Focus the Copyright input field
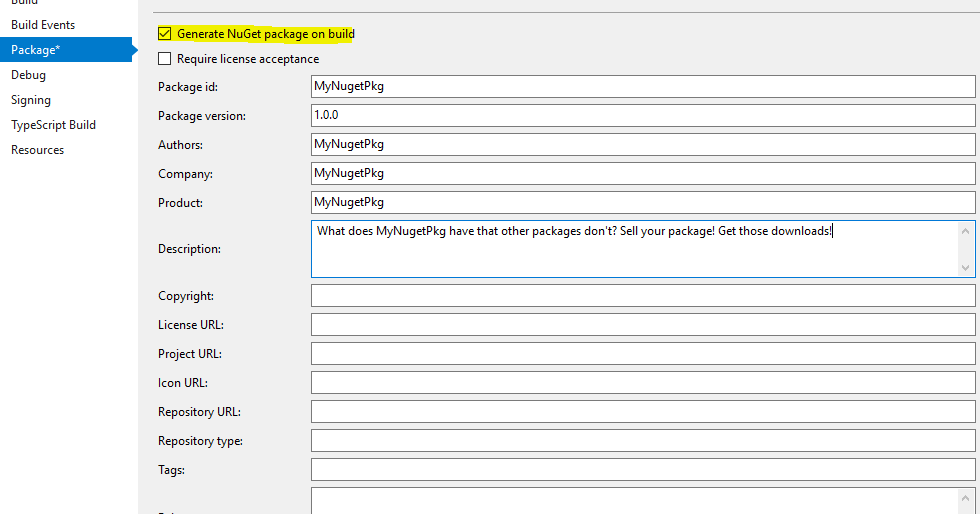Screen dimensions: 980x514 (643, 296)
